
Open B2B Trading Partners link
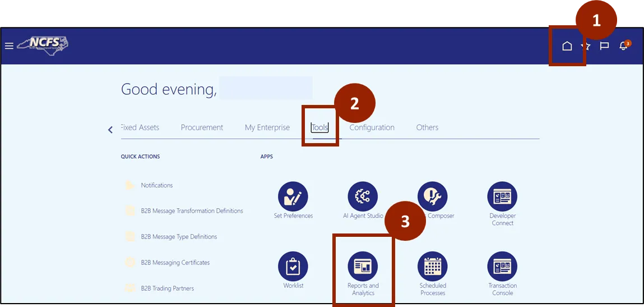click(167, 288)
